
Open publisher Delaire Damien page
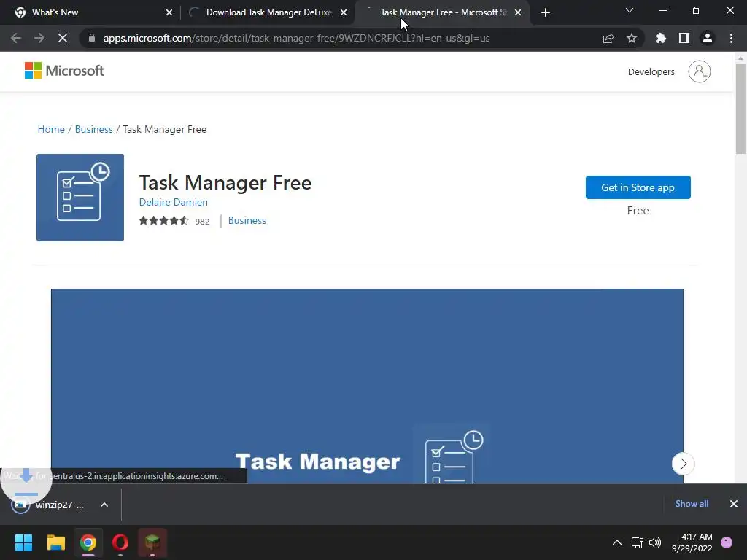click(x=174, y=202)
